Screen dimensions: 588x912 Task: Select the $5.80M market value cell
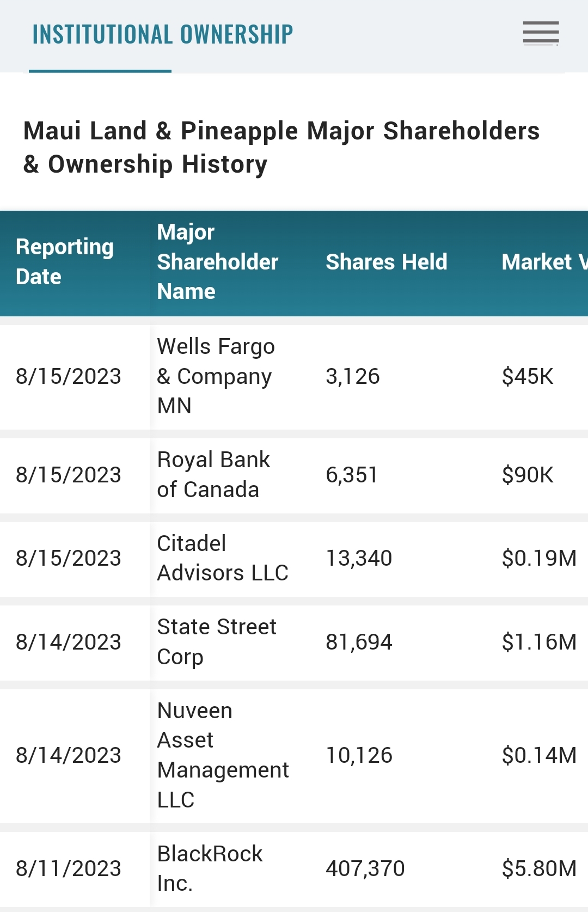click(539, 868)
